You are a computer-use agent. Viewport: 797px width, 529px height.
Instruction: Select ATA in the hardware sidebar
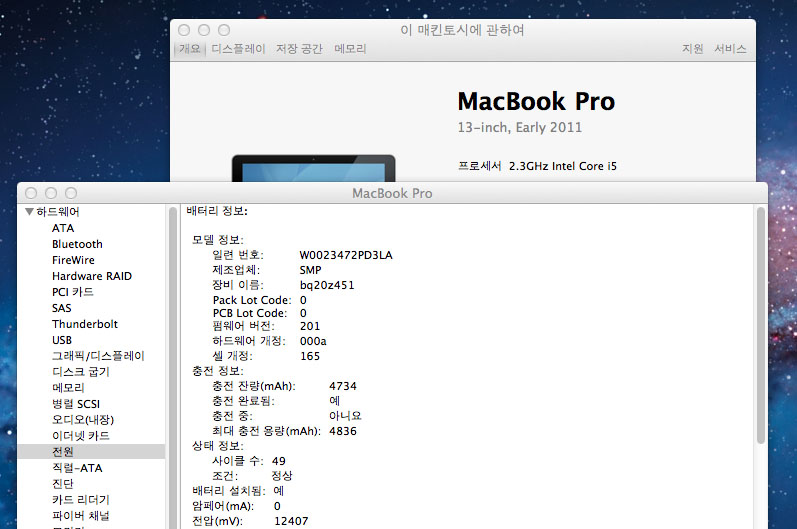(62, 228)
